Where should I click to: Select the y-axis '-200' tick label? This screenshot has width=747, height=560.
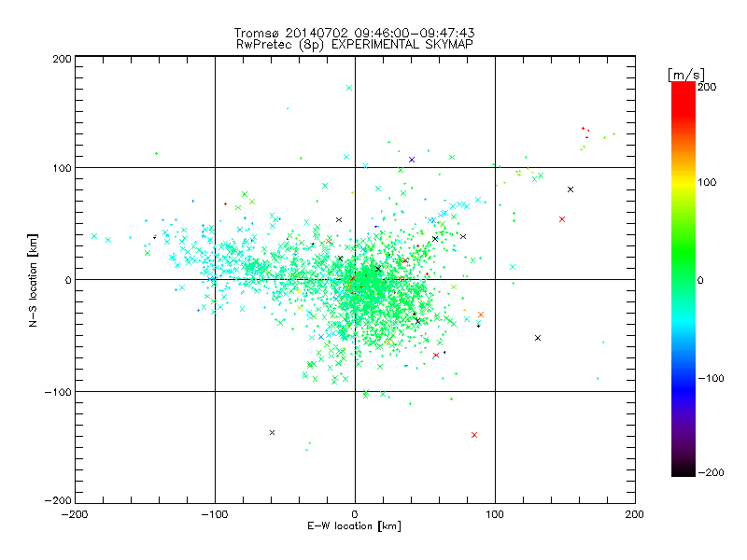[58, 500]
